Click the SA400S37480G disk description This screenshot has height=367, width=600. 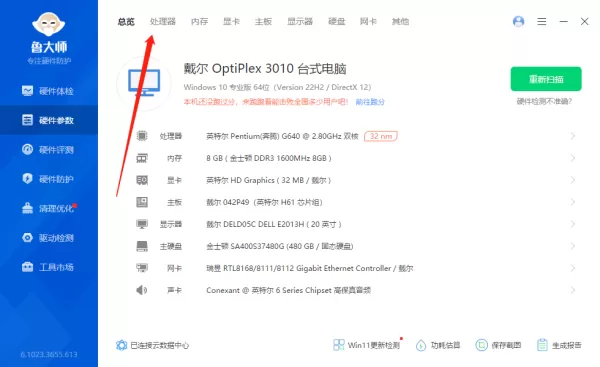(279, 246)
